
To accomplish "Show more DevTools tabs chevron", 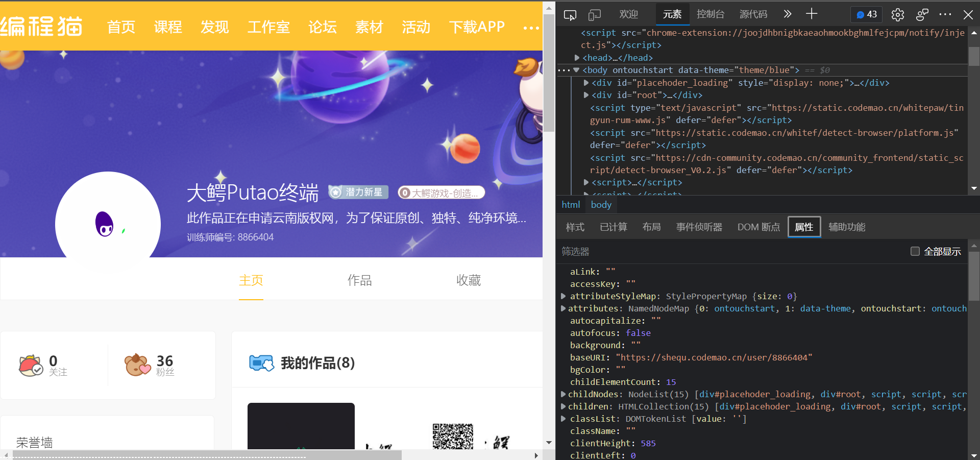I will [788, 14].
